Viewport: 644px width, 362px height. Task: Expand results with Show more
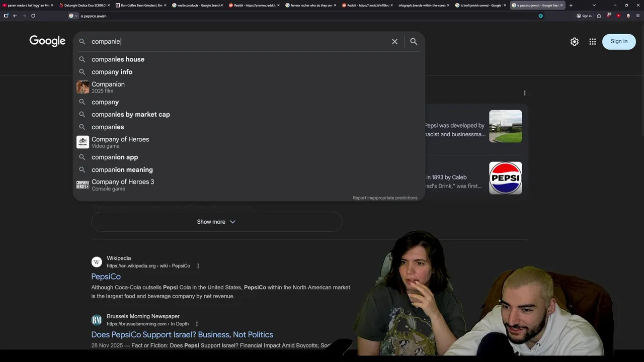tap(216, 222)
